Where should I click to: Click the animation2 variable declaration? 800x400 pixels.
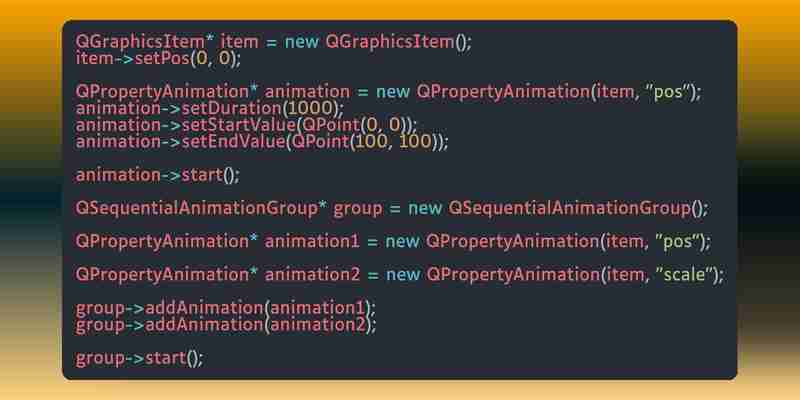(312, 274)
